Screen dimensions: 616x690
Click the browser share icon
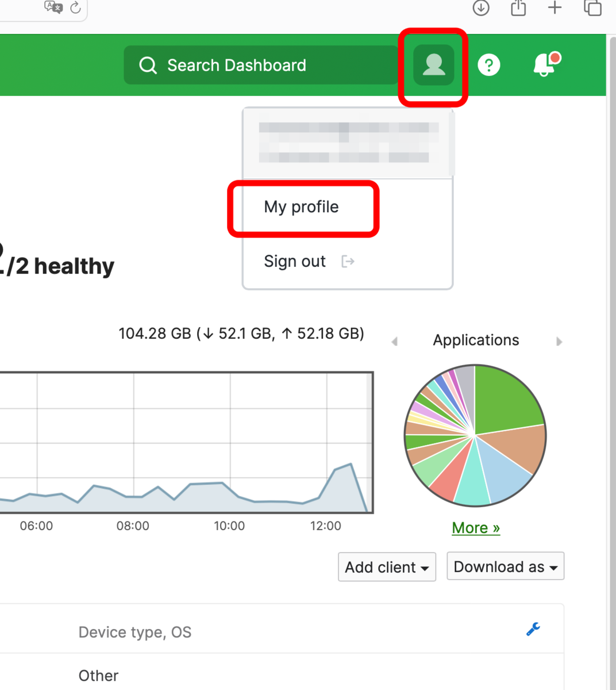click(518, 7)
